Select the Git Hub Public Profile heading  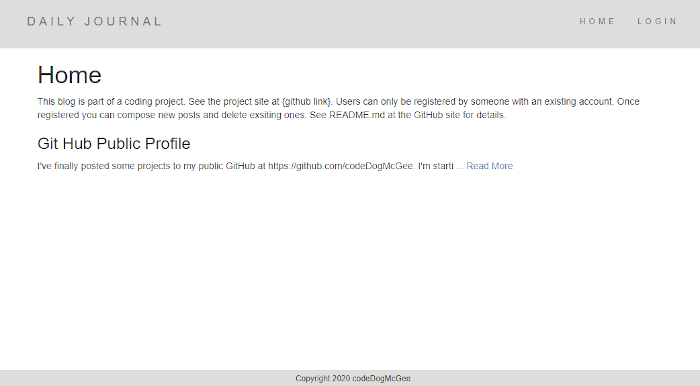click(114, 144)
